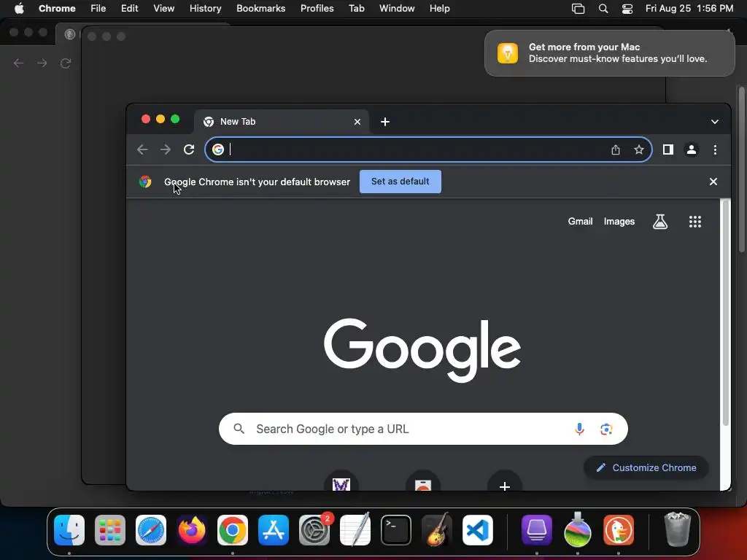Open the File menu
This screenshot has height=560, width=747.
[x=98, y=9]
